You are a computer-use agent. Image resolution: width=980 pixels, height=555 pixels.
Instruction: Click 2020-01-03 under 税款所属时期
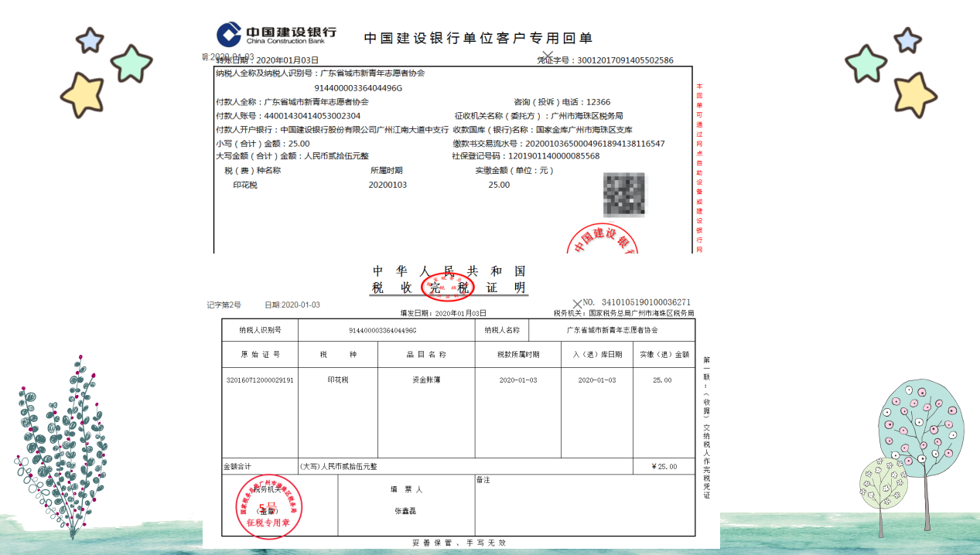518,380
